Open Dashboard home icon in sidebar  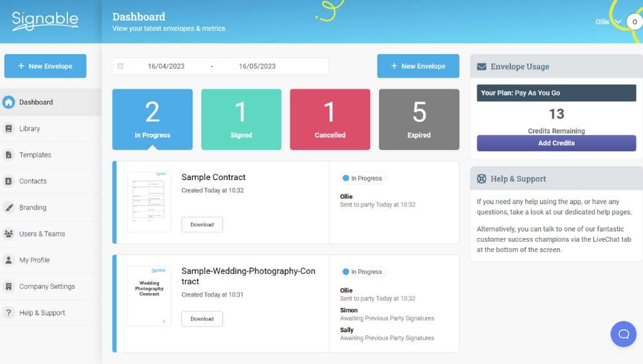coord(8,102)
